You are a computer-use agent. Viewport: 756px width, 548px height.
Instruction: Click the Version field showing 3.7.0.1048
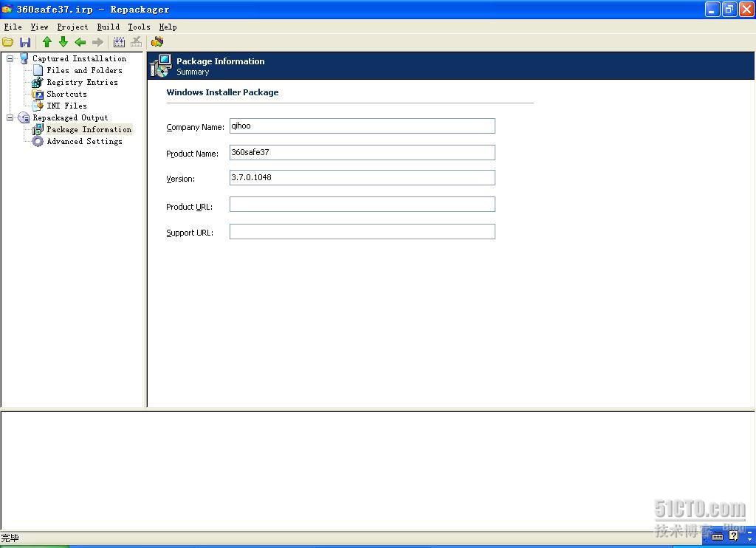(x=362, y=178)
